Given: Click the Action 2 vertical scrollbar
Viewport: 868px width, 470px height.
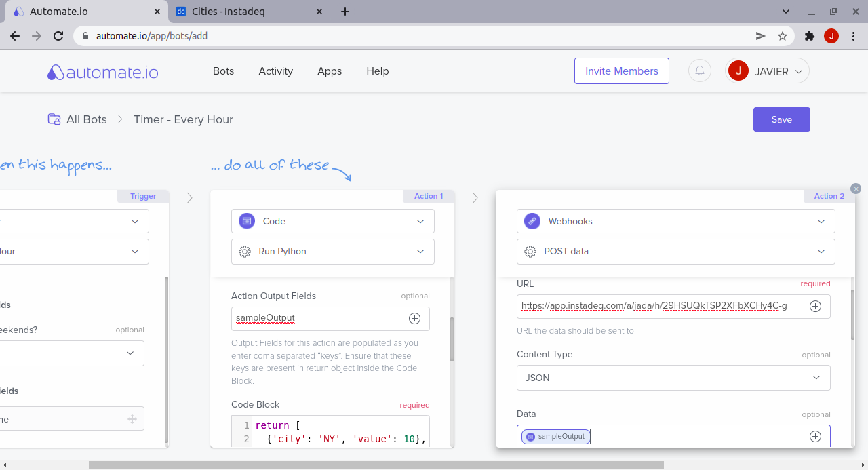Looking at the screenshot, I should (853, 313).
